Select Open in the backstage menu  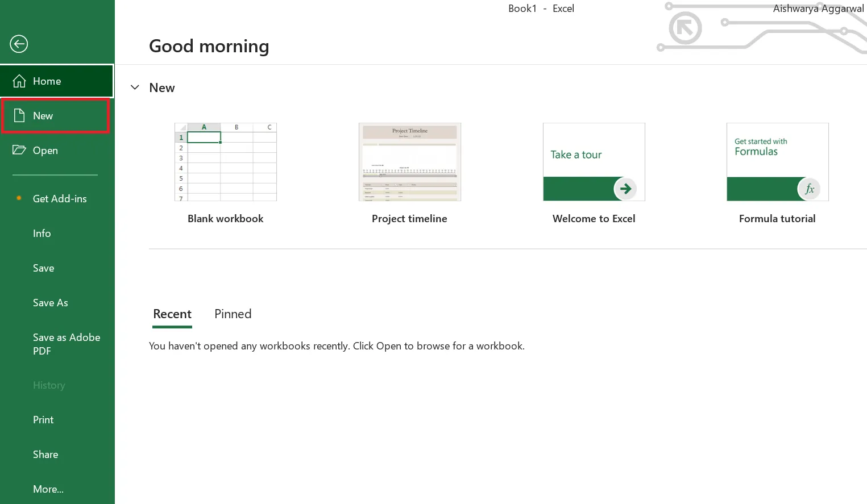pyautogui.click(x=57, y=151)
